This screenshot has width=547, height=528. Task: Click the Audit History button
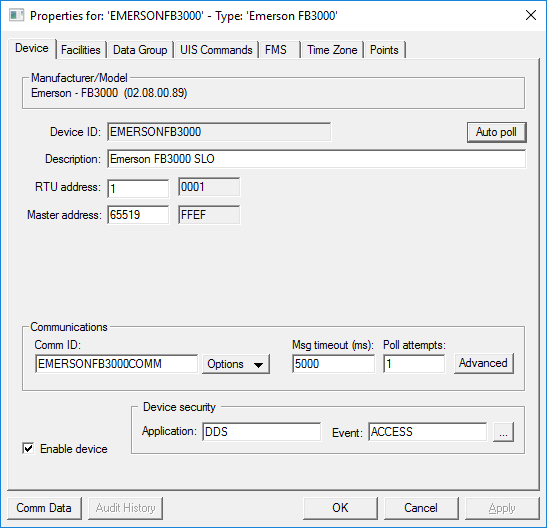pos(126,508)
